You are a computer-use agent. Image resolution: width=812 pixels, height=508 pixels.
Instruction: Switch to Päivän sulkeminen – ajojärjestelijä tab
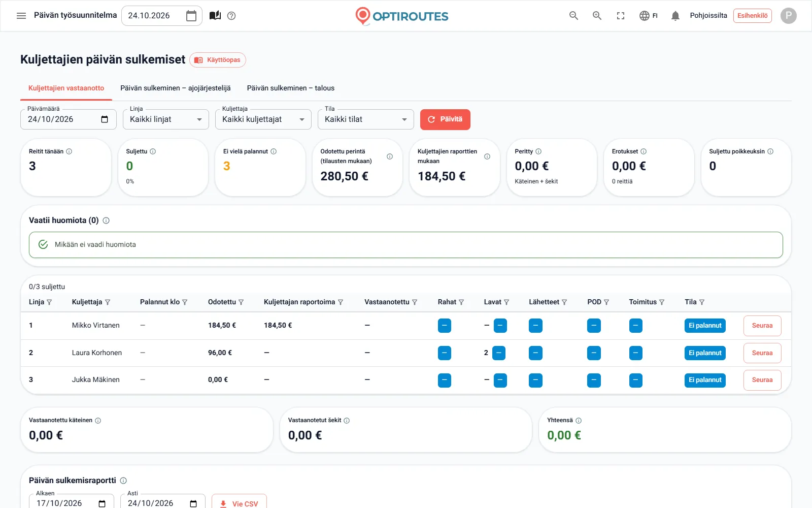tap(176, 88)
